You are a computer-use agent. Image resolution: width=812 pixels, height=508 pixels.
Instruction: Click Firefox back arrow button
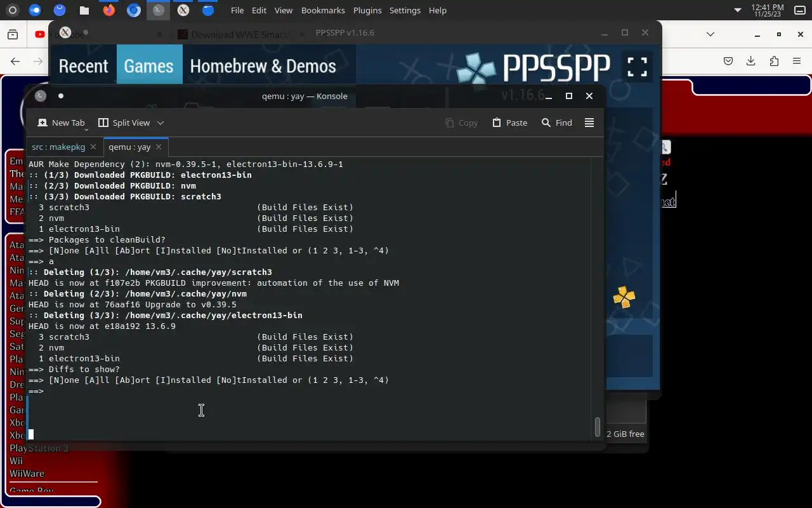click(15, 61)
